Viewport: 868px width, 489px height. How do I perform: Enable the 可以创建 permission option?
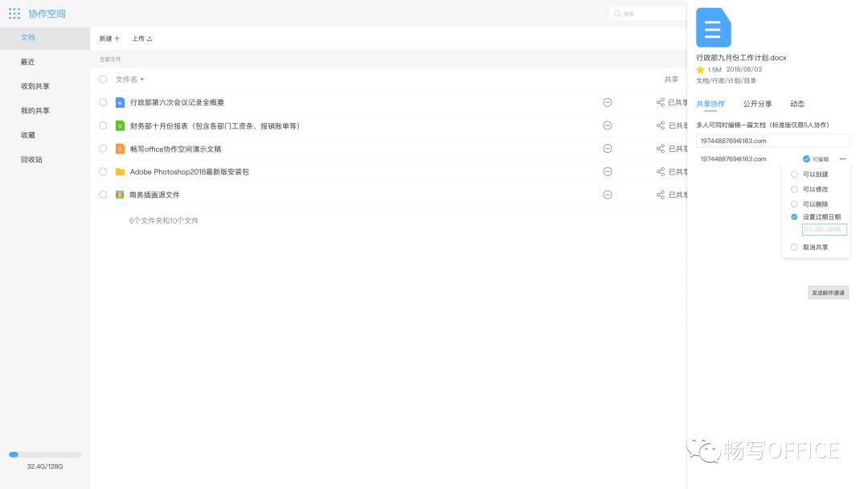pyautogui.click(x=794, y=175)
